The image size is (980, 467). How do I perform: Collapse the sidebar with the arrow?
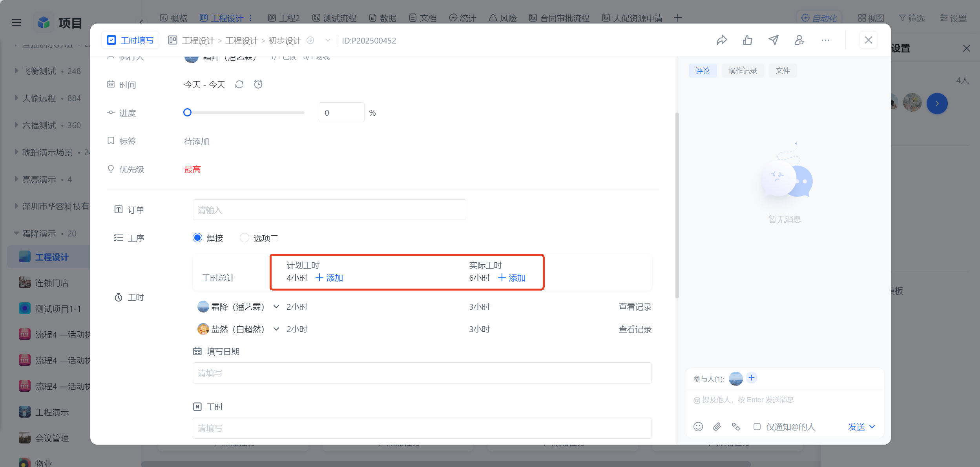tap(141, 22)
